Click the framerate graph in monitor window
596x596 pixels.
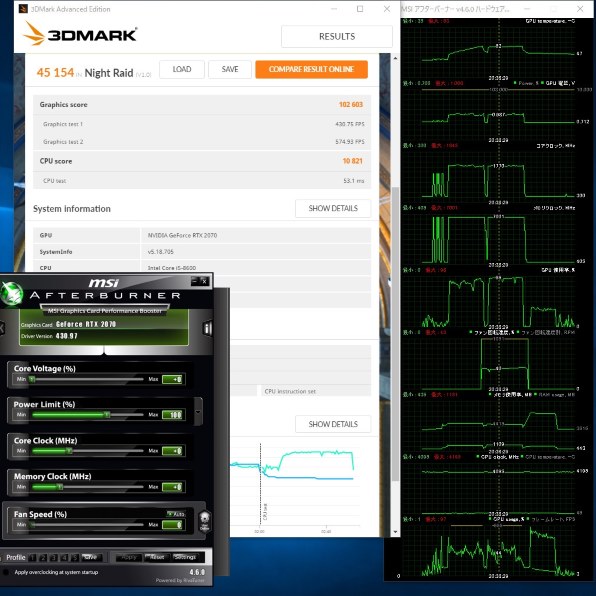click(498, 549)
